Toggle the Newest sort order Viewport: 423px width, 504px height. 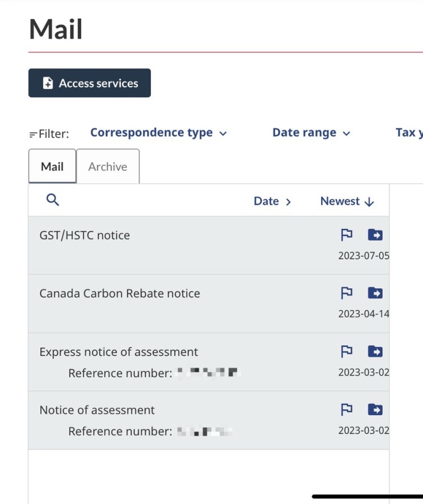coord(347,201)
